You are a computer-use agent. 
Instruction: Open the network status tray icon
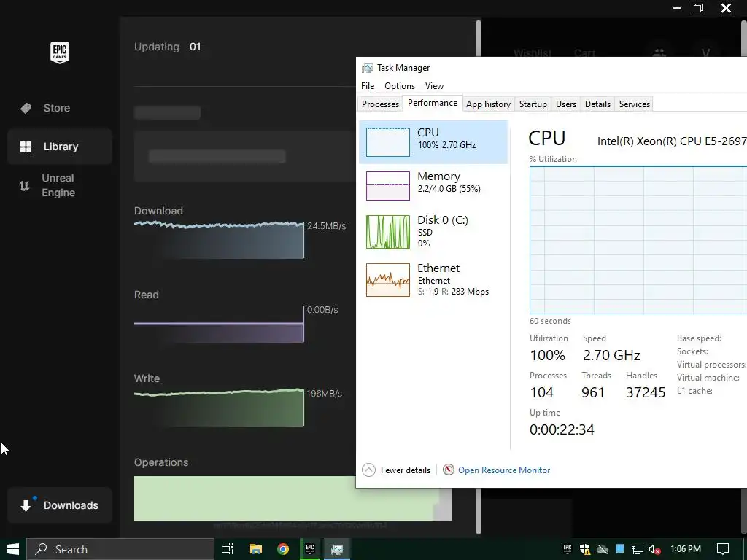click(638, 549)
